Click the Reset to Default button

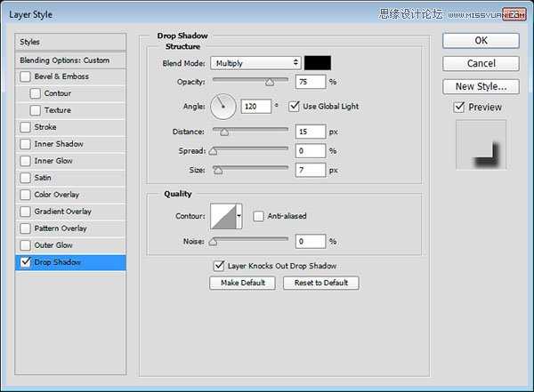320,284
